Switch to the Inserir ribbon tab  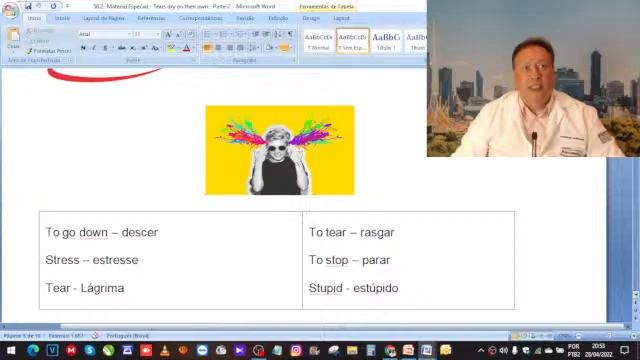[x=62, y=18]
